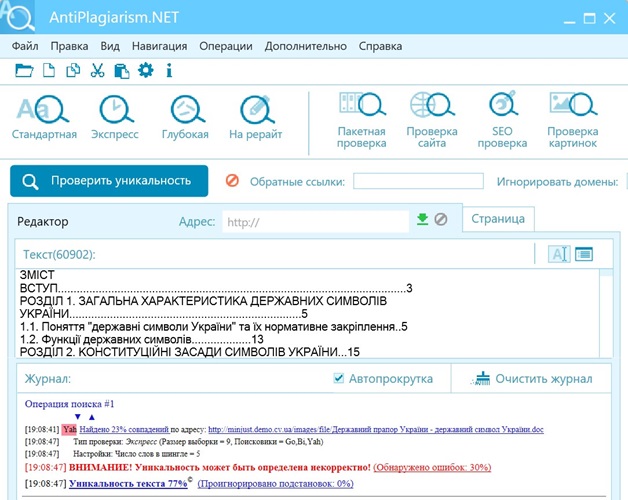The width and height of the screenshot is (628, 500).
Task: Click the 'РОЗДІЛ 2. КОНСТИТУЦІЙНІ ЗАСАДИ' line
Action: pos(190,352)
